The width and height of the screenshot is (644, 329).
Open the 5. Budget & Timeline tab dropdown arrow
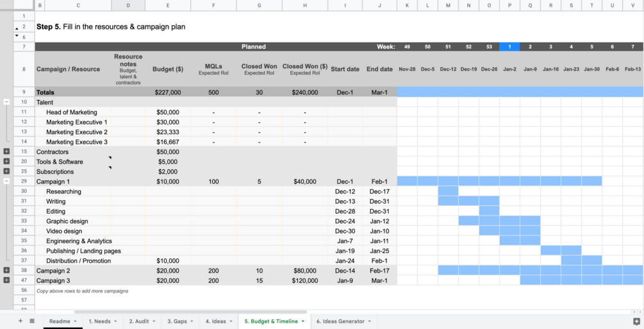coord(303,321)
